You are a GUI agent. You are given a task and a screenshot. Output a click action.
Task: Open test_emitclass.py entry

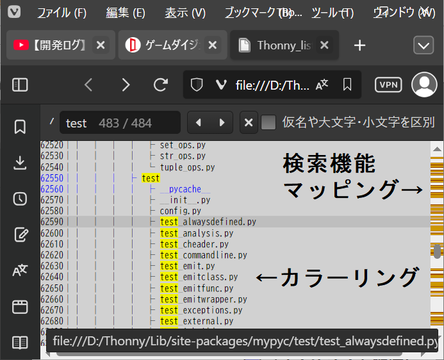(x=199, y=277)
